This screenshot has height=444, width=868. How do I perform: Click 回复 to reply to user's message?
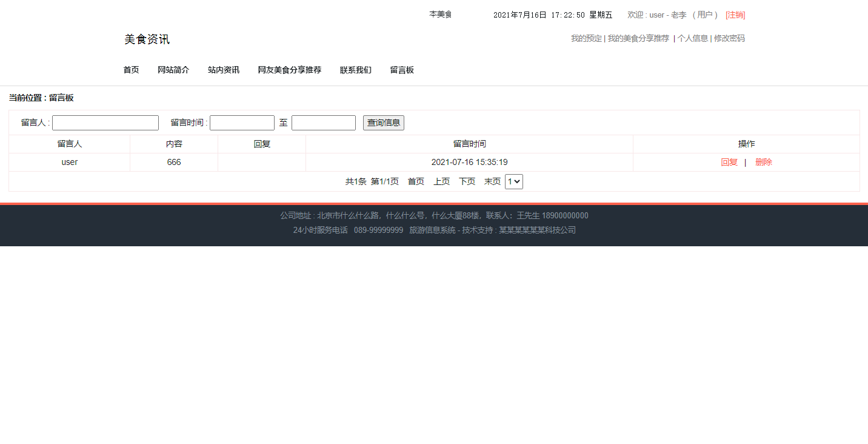[x=729, y=162]
